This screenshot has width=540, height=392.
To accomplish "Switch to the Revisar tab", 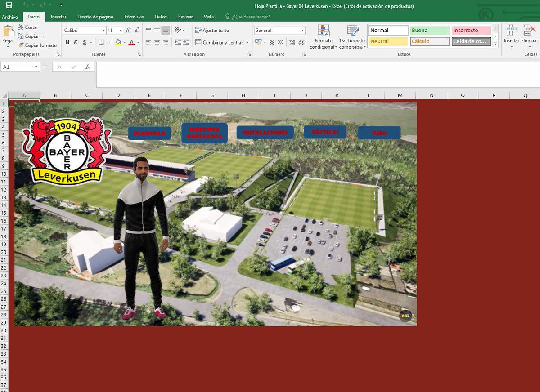I will click(185, 17).
